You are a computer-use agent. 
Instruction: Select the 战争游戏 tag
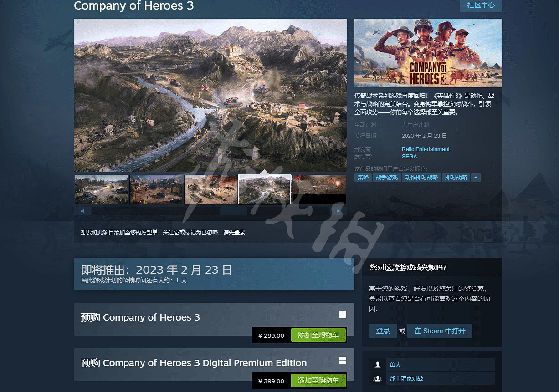(x=386, y=178)
